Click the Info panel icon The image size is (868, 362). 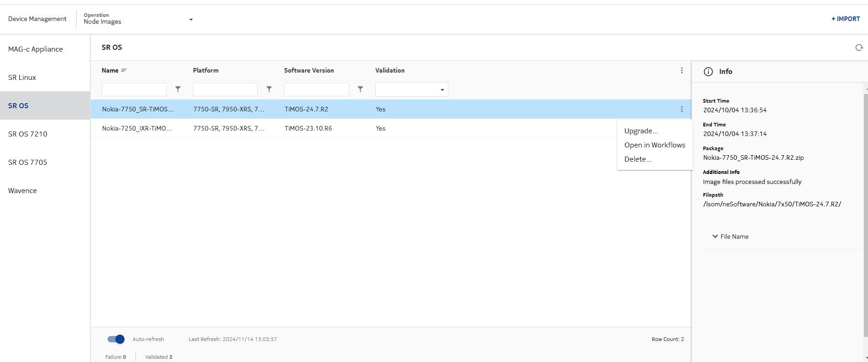tap(708, 72)
